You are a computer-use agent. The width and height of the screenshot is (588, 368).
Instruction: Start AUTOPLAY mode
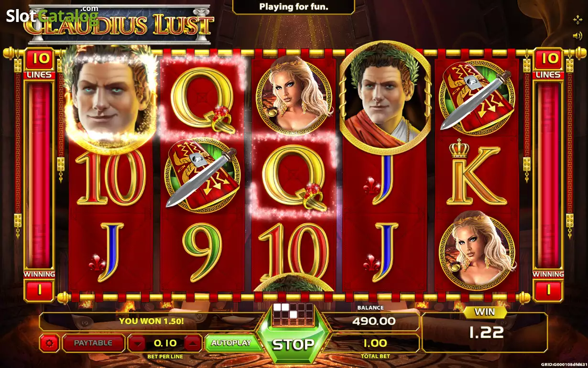231,343
